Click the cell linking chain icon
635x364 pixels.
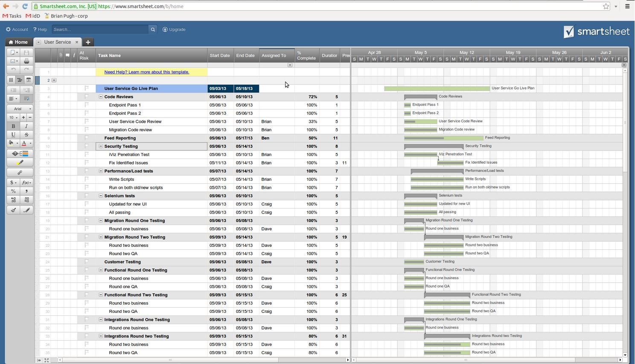pos(20,173)
